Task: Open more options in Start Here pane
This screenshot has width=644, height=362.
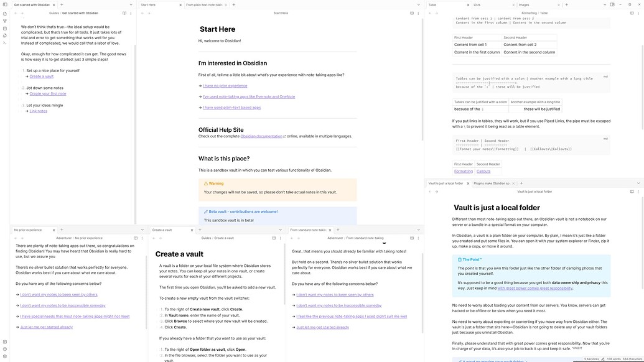Action: pyautogui.click(x=419, y=13)
